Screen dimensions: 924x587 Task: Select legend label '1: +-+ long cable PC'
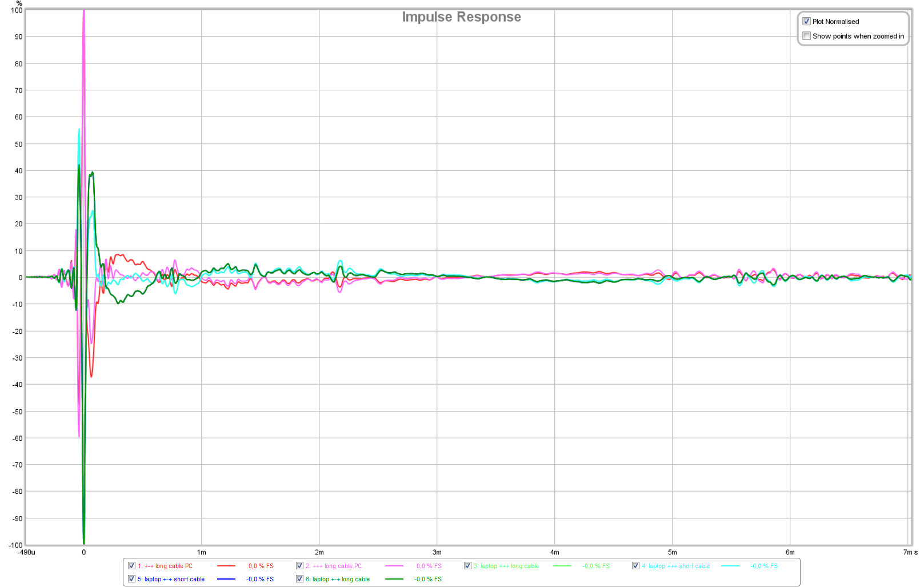click(x=165, y=566)
